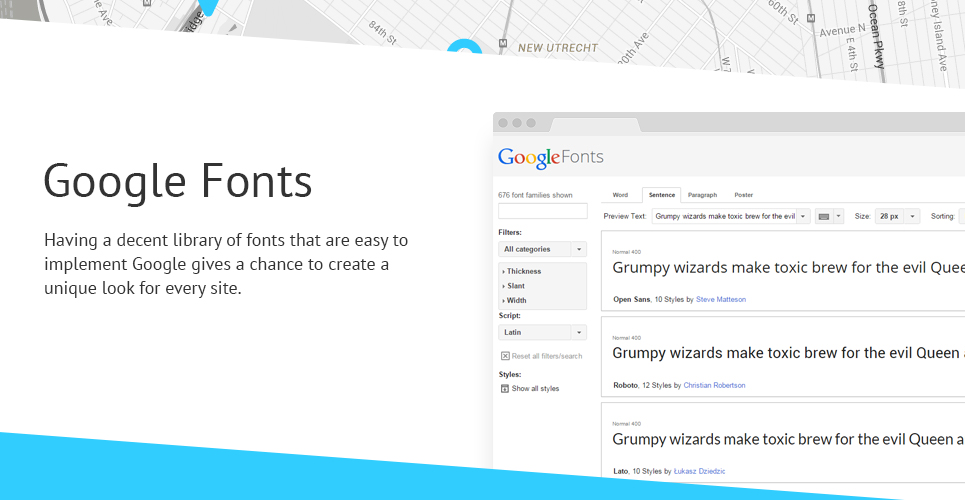The width and height of the screenshot is (965, 500).
Task: Click the metro station icon by New Utrecht
Action: 503,43
